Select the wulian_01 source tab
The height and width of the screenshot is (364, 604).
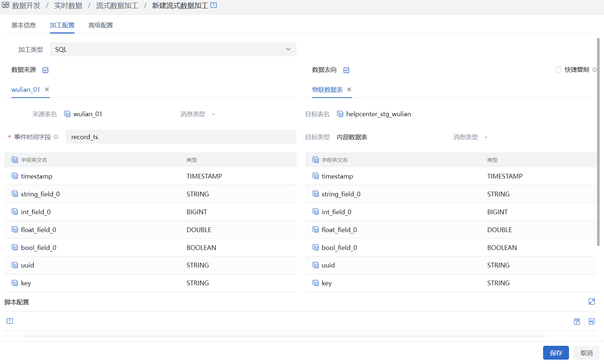(26, 90)
